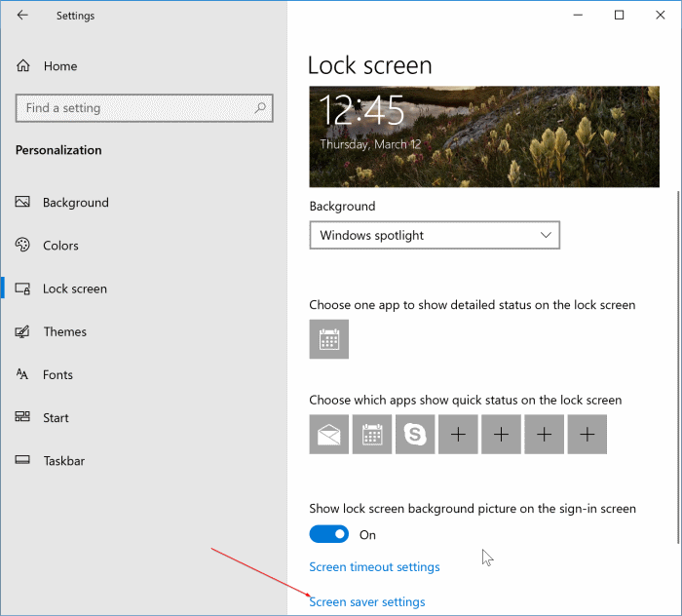Image resolution: width=682 pixels, height=616 pixels.
Task: Add app using third plus tile
Action: [x=544, y=434]
